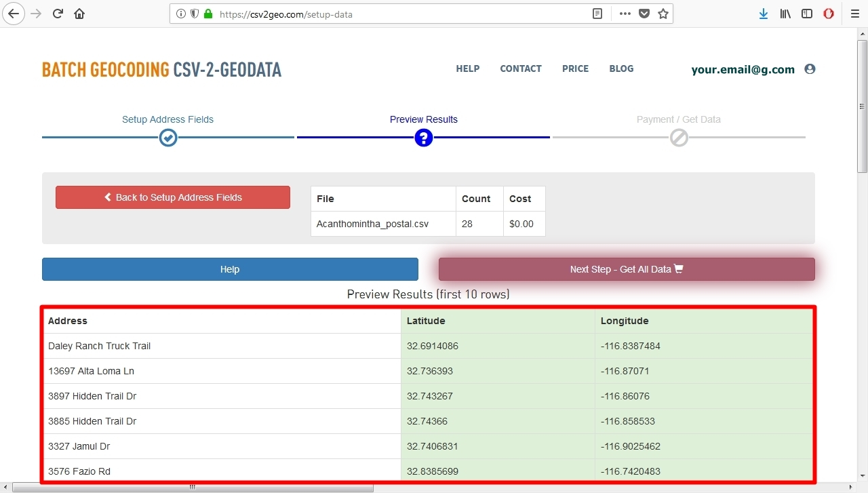The height and width of the screenshot is (493, 868).
Task: Click the 13697 Alta Loma Ln address
Action: [90, 371]
